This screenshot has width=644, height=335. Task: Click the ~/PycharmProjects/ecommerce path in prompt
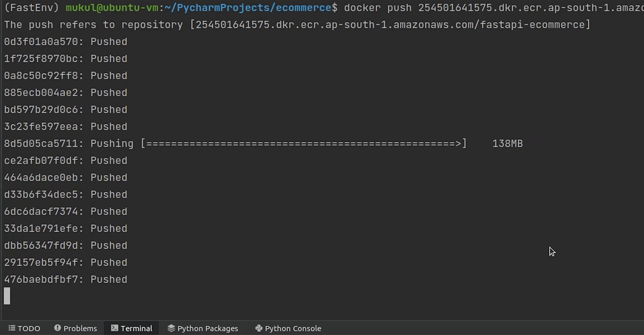248,8
